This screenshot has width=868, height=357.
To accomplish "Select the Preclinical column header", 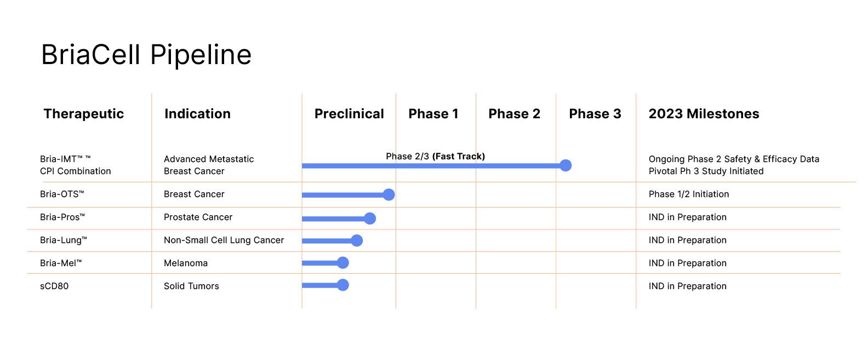I will click(349, 114).
